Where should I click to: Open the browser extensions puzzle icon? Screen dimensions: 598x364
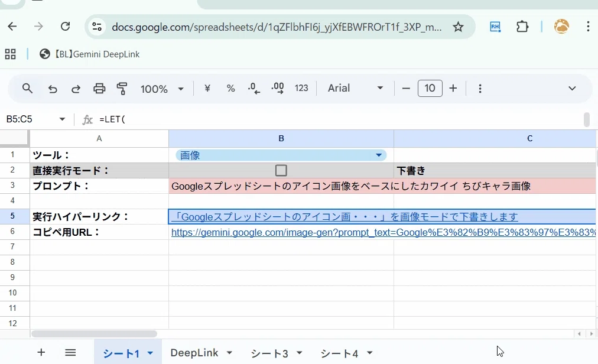click(522, 27)
